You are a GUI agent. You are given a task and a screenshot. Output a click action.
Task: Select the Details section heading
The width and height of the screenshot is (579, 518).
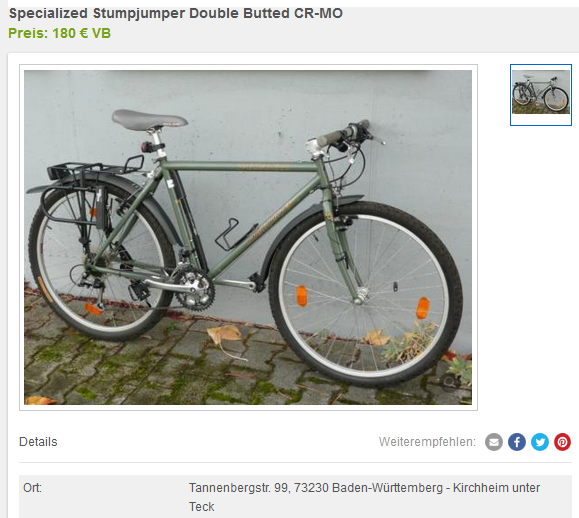[38, 442]
